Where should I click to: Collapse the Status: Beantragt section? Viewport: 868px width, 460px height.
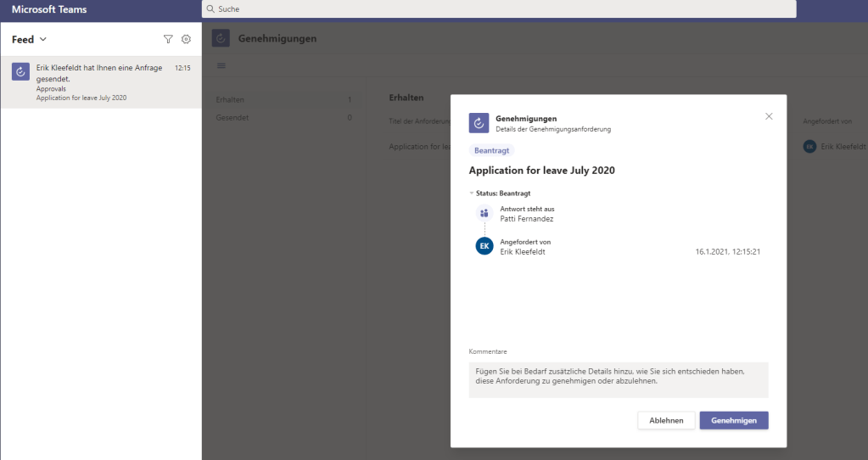(x=472, y=193)
